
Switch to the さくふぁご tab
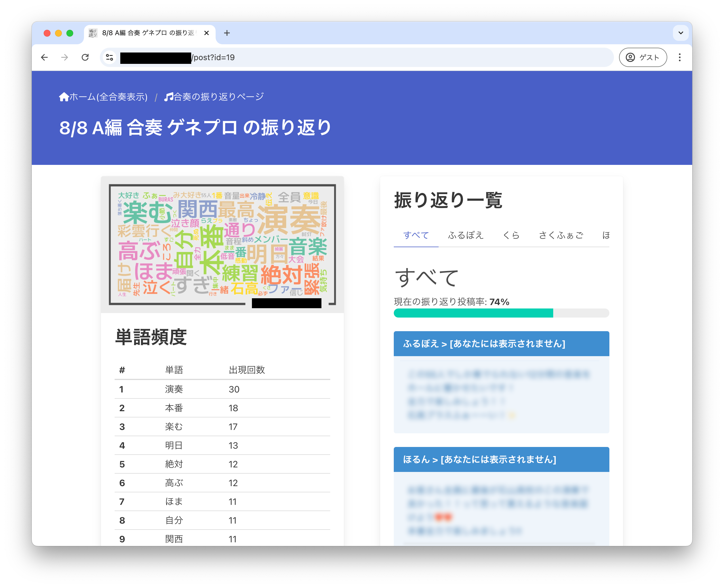[561, 235]
